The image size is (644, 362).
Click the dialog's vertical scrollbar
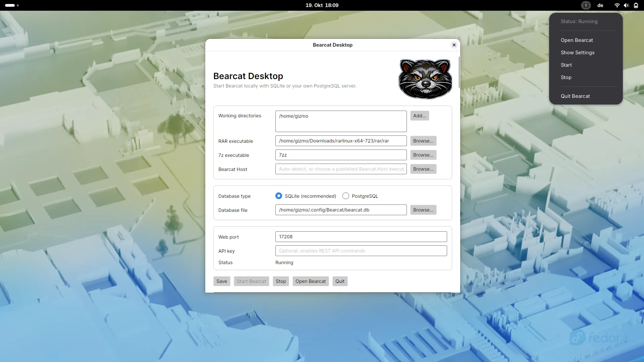(459, 72)
